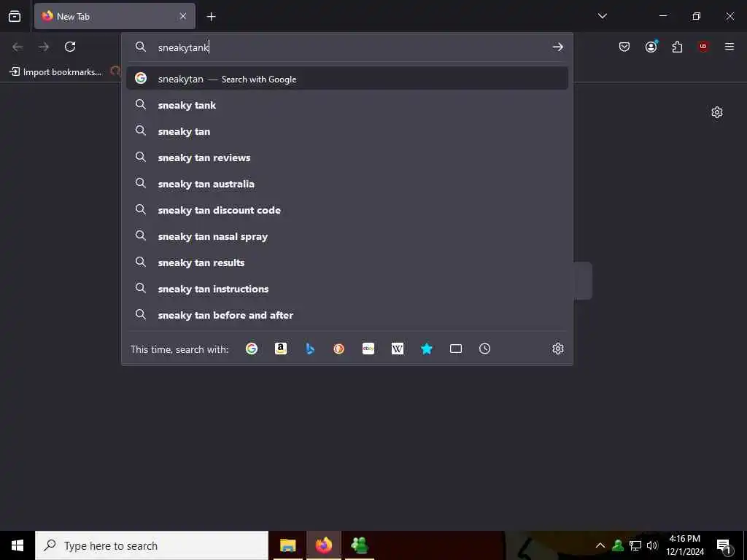Select 'sneaky tan before and after' suggestion
This screenshot has height=560, width=747.
point(347,314)
